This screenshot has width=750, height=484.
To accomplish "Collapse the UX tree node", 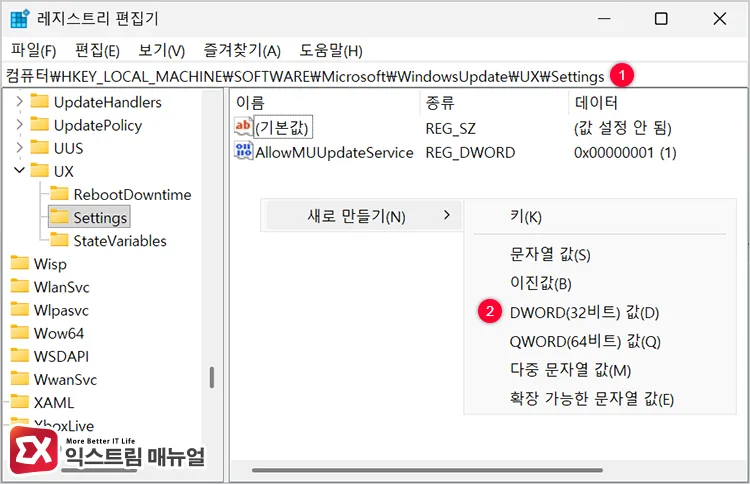I will pos(19,170).
